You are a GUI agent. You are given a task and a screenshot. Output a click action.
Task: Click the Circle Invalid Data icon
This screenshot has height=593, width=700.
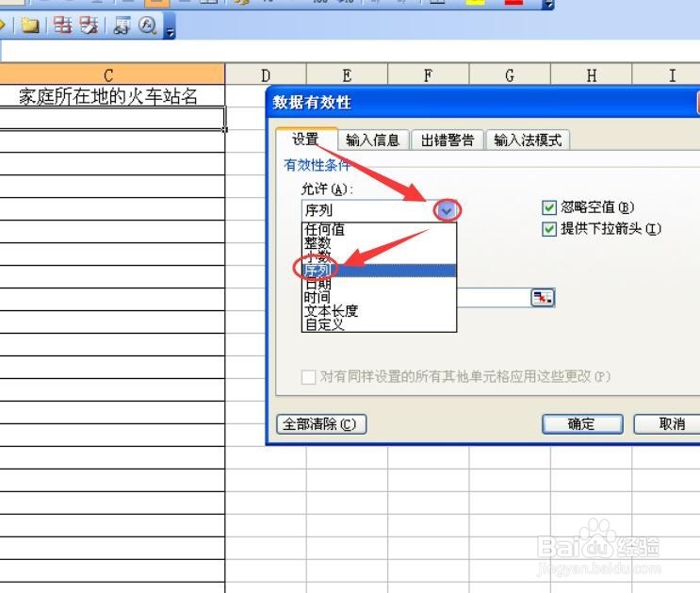(62, 25)
